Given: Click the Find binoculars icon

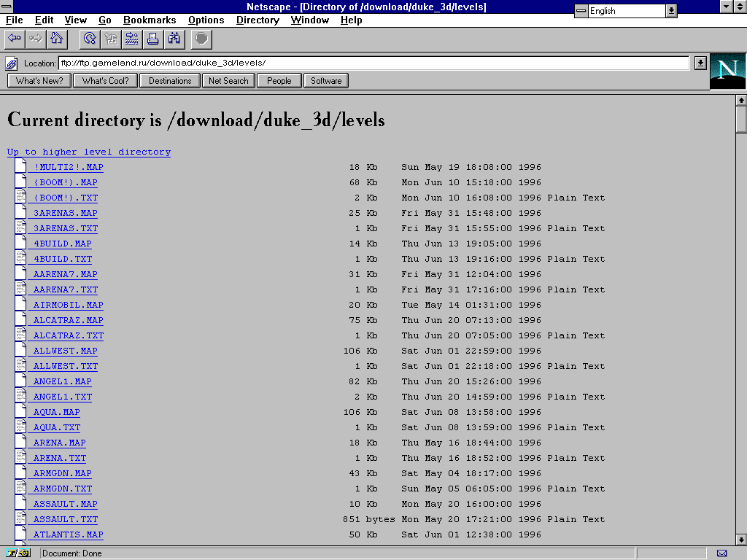Looking at the screenshot, I should [x=174, y=39].
